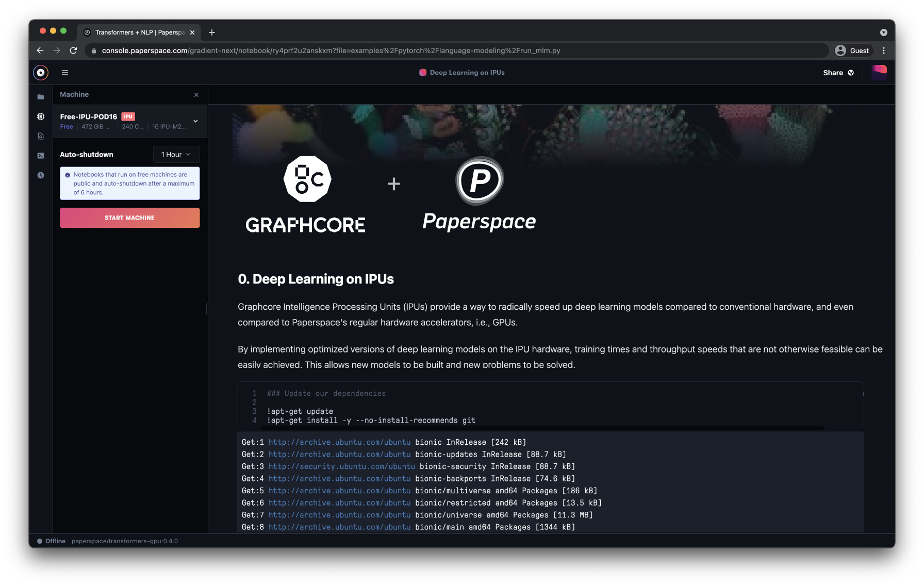Open the document search sidebar panel
Image resolution: width=924 pixels, height=586 pixels.
click(40, 136)
